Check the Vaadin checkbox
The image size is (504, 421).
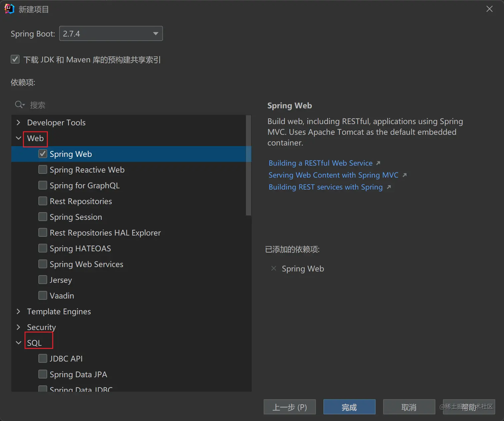pos(43,296)
